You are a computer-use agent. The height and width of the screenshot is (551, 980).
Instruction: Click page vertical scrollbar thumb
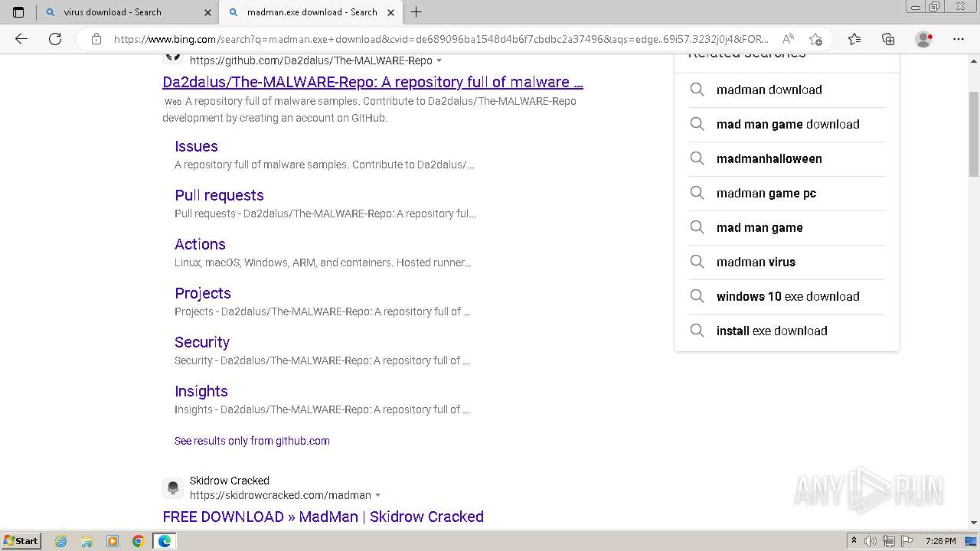click(973, 136)
